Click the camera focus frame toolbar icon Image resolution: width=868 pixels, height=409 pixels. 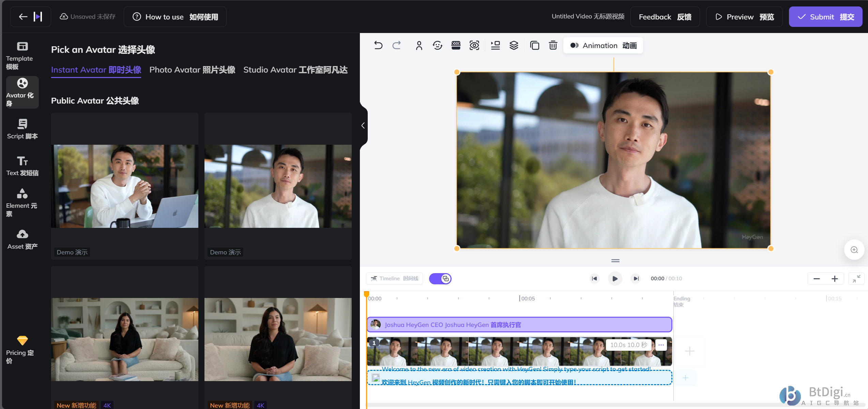474,45
